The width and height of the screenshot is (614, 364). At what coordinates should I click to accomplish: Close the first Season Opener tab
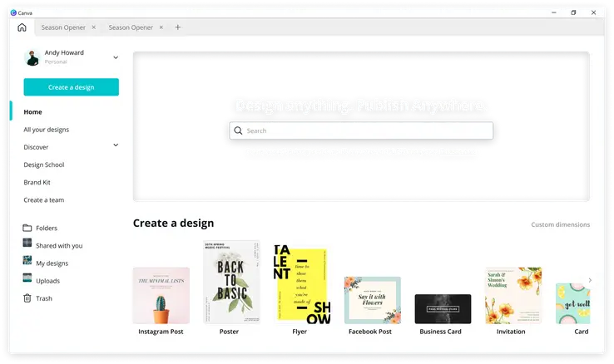click(x=93, y=27)
